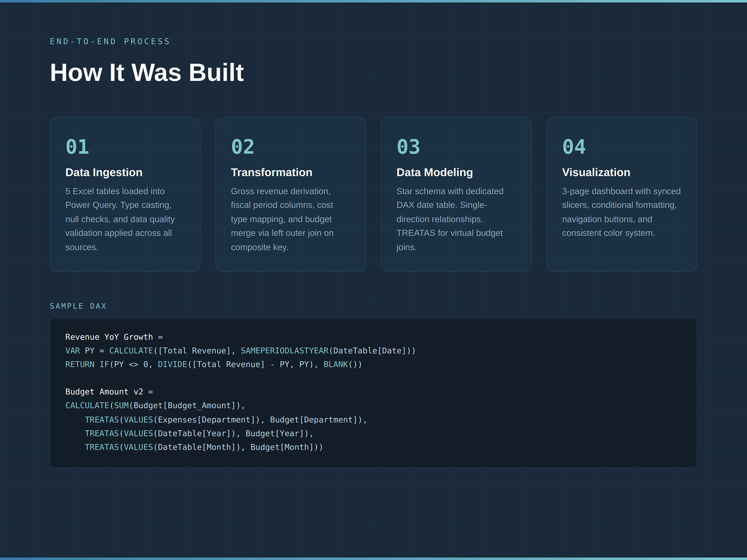Click the Transformation card title
Image resolution: width=747 pixels, height=560 pixels.
[271, 172]
